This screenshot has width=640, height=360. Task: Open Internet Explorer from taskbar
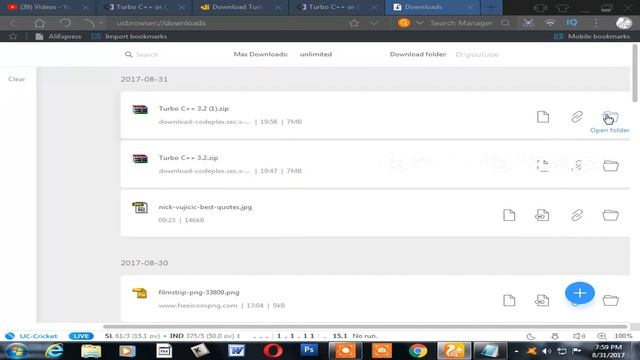(x=53, y=351)
